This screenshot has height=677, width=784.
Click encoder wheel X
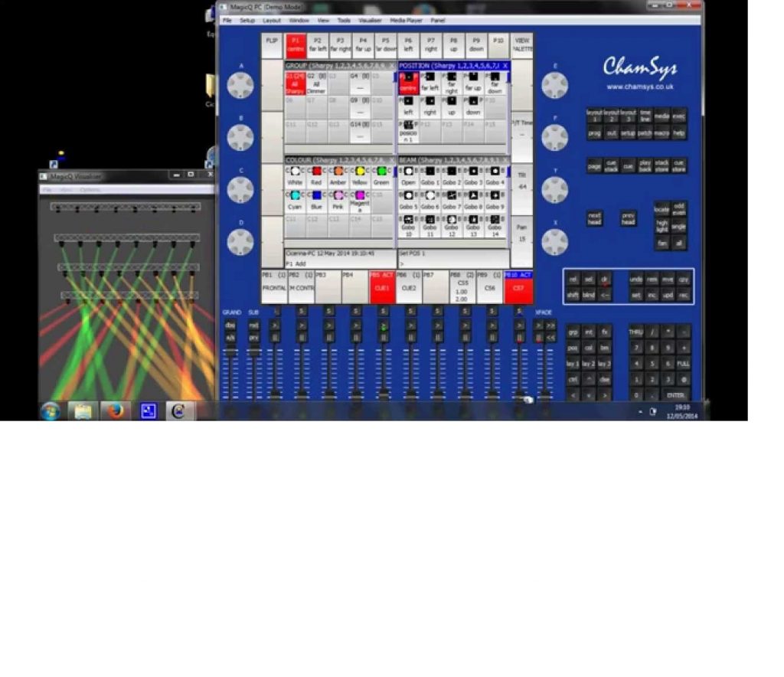555,243
